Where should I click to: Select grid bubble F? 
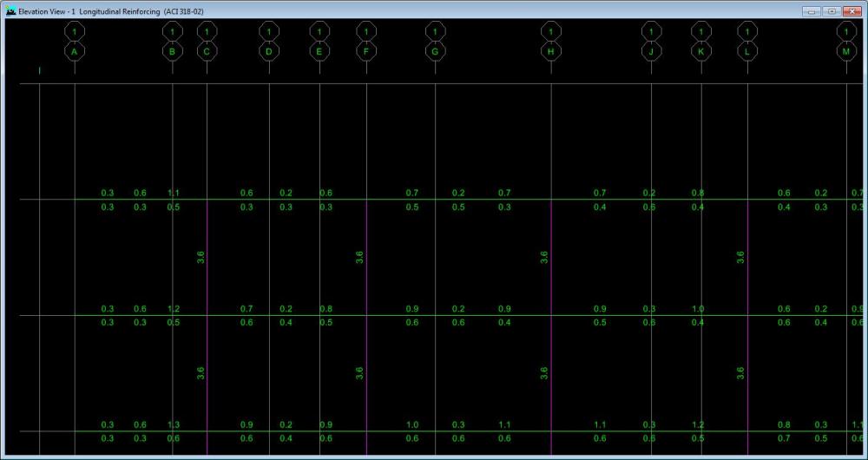click(366, 52)
